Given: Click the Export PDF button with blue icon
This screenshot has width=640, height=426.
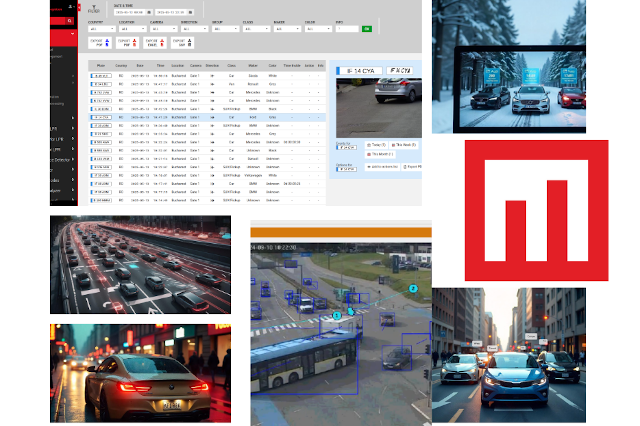Looking at the screenshot, I should (100, 42).
